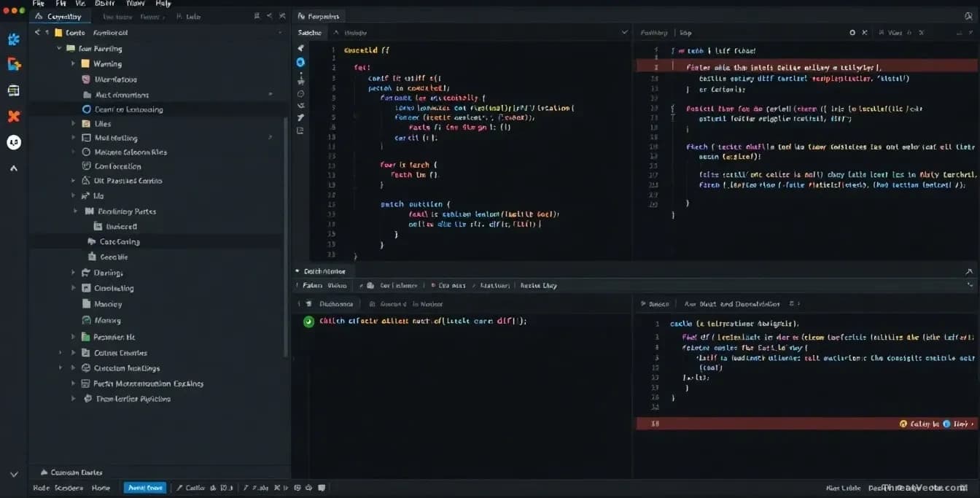Click the 'Manciey' file row
The width and height of the screenshot is (980, 498).
click(x=157, y=304)
